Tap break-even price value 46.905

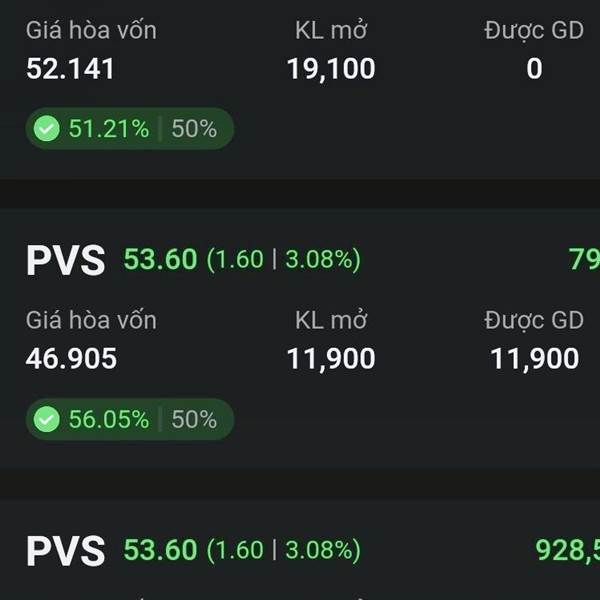pyautogui.click(x=71, y=359)
